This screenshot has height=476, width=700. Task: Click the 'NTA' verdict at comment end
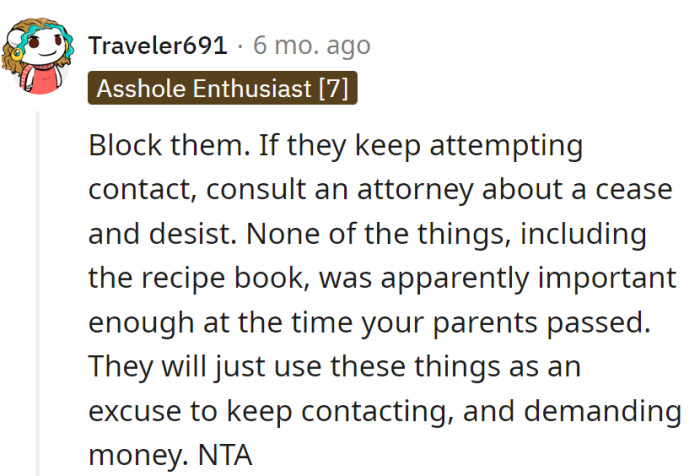point(225,455)
